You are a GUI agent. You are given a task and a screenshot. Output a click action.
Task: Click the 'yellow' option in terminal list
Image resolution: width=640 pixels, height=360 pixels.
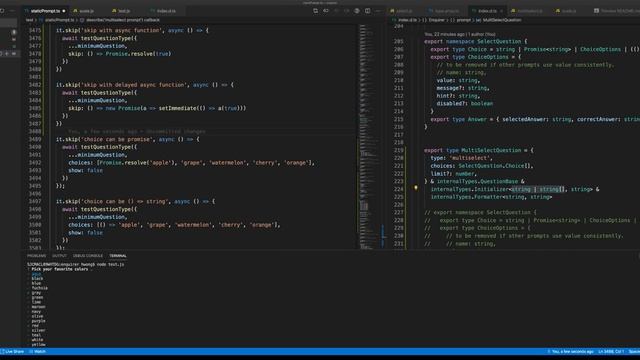tap(38, 344)
